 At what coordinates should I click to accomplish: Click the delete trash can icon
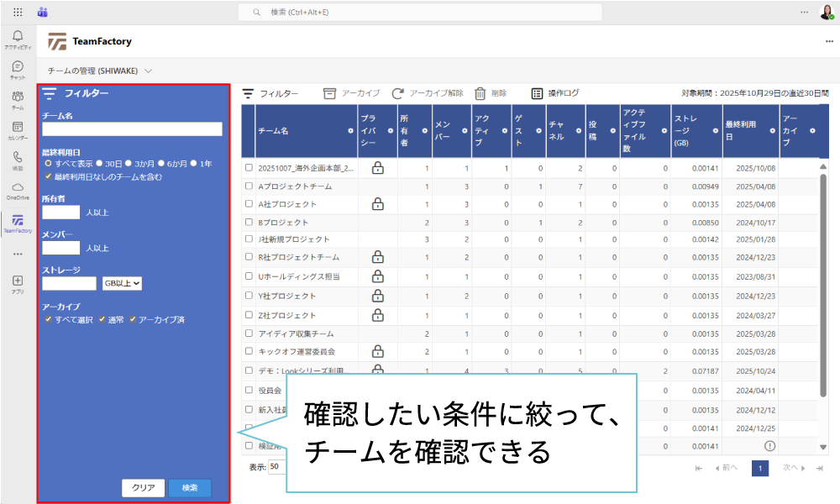480,93
